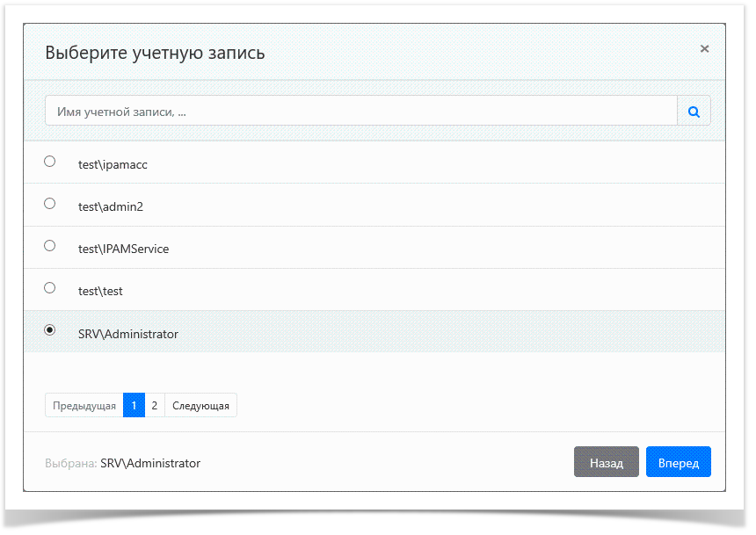Go to the next page with Следующая

(x=200, y=406)
